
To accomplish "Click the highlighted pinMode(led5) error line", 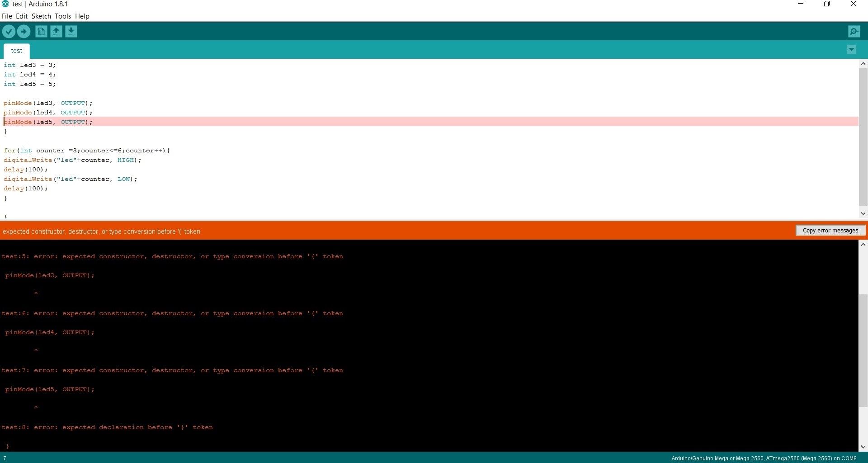I will (48, 122).
